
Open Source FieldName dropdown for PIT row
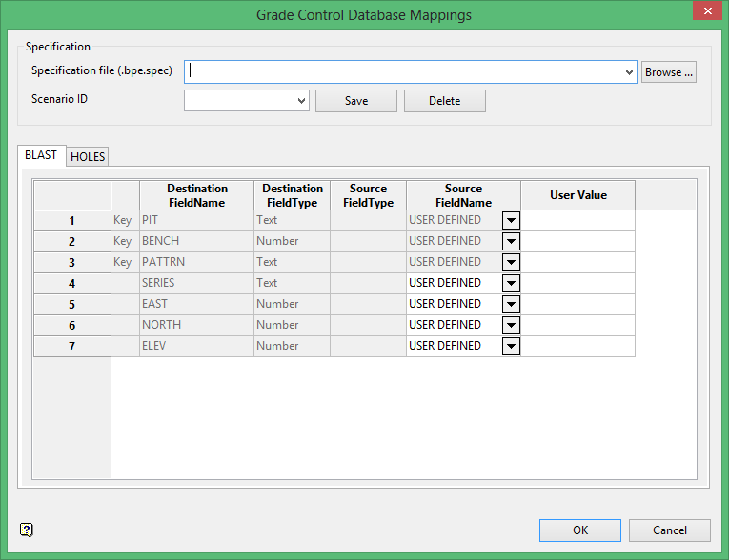(511, 220)
